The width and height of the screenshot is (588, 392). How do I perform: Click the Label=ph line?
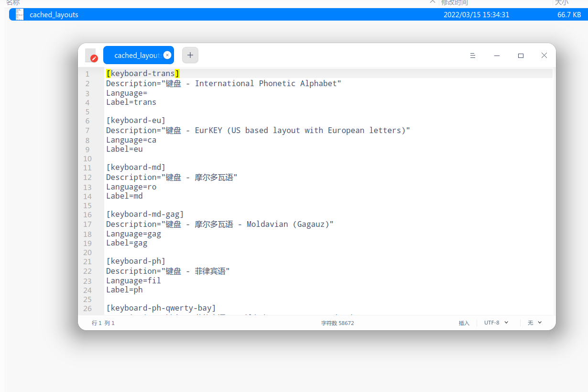(124, 290)
